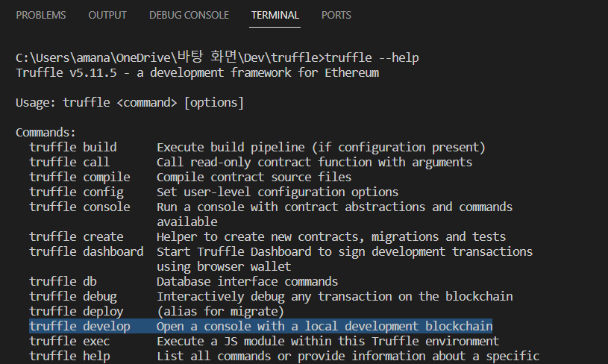
Task: Open the OUTPUT tab
Action: [x=107, y=15]
